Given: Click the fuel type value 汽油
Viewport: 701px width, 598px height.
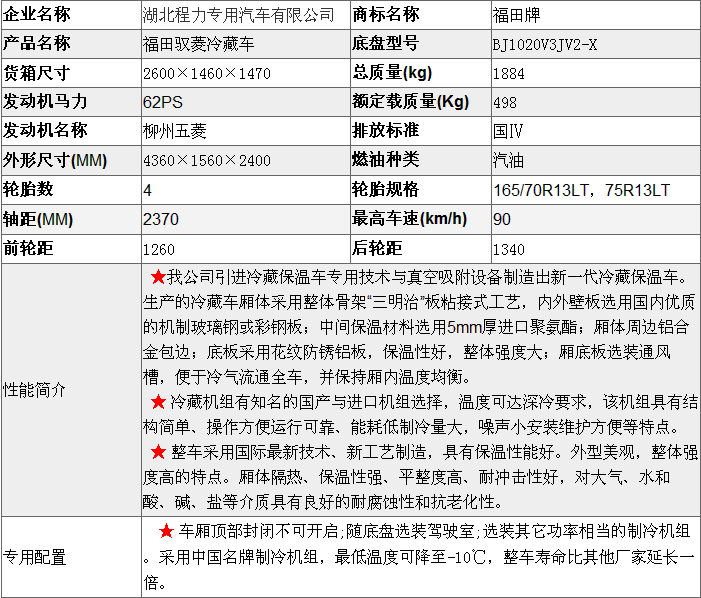Looking at the screenshot, I should [x=508, y=160].
